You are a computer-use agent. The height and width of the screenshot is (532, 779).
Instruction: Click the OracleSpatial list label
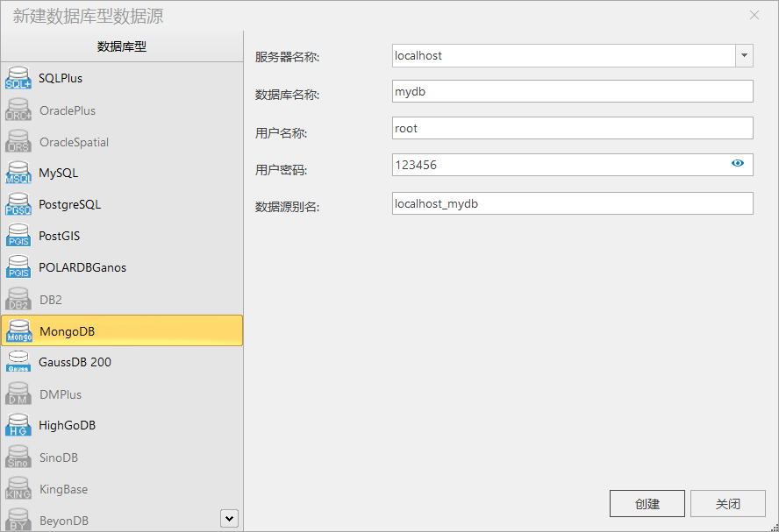click(x=74, y=143)
